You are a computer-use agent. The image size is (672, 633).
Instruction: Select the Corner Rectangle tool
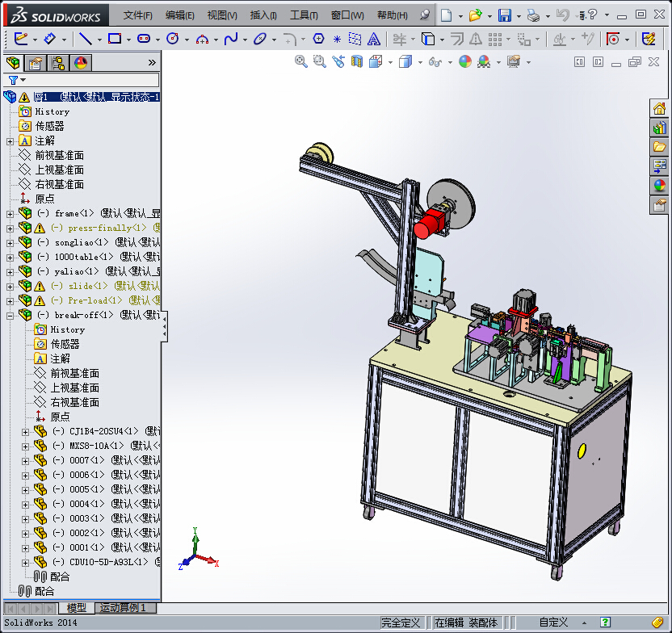115,39
